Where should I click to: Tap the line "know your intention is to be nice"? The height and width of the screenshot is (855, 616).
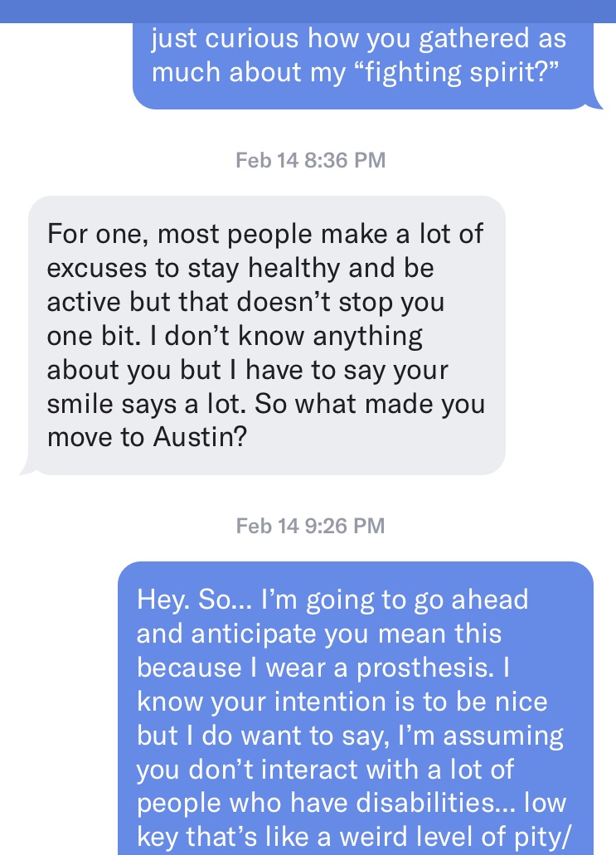(342, 702)
